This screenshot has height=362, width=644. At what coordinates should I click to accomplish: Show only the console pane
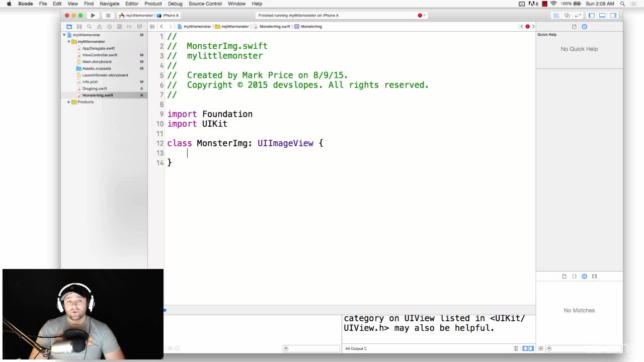pyautogui.click(x=531, y=348)
